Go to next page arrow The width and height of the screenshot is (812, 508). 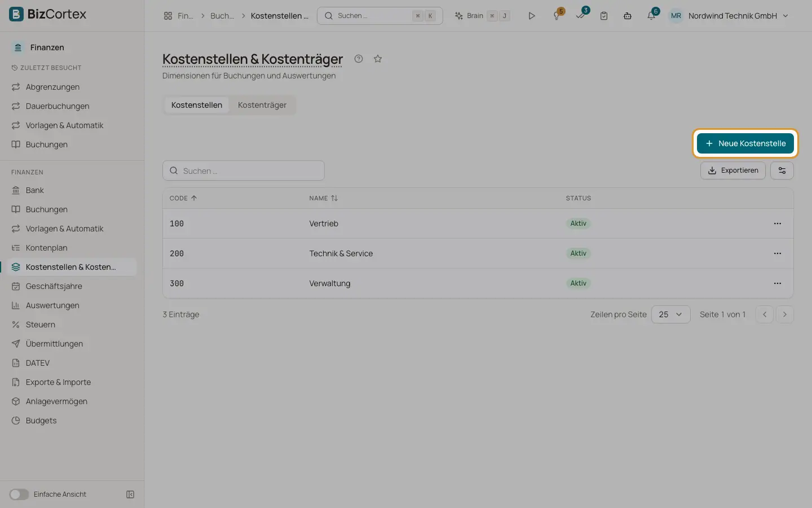click(x=785, y=314)
